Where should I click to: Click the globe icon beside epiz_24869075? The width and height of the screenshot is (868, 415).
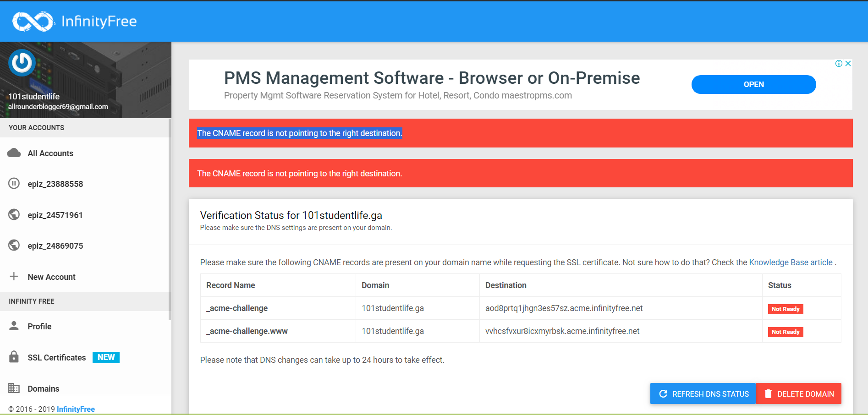click(14, 246)
